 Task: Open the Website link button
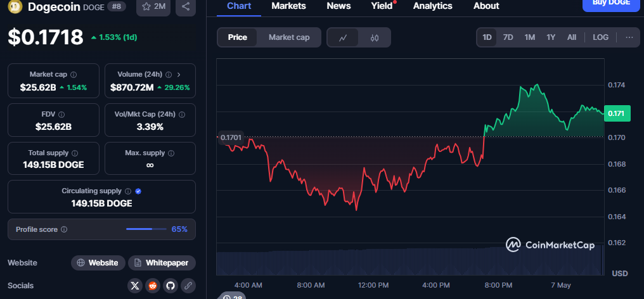pos(98,263)
